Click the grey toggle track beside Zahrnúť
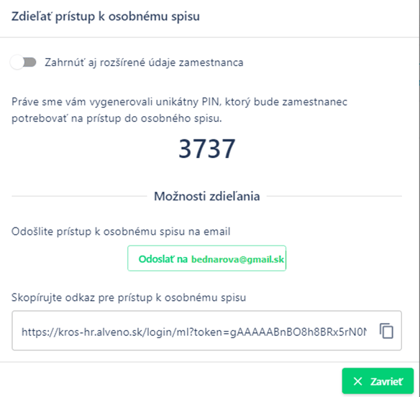Screen dimensions: 420x397 coord(28,62)
